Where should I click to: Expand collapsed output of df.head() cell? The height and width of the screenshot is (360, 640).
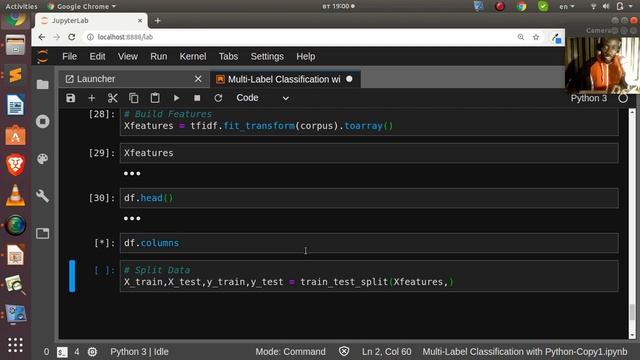[132, 219]
